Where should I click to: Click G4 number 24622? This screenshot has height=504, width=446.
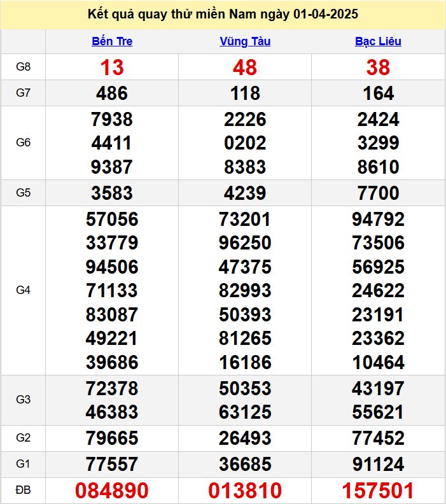point(378,291)
